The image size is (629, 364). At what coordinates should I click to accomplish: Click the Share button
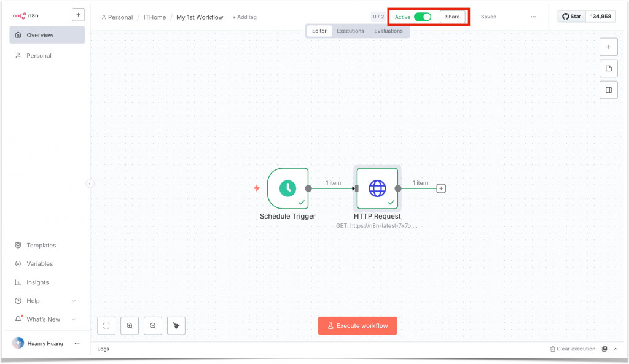tap(452, 17)
